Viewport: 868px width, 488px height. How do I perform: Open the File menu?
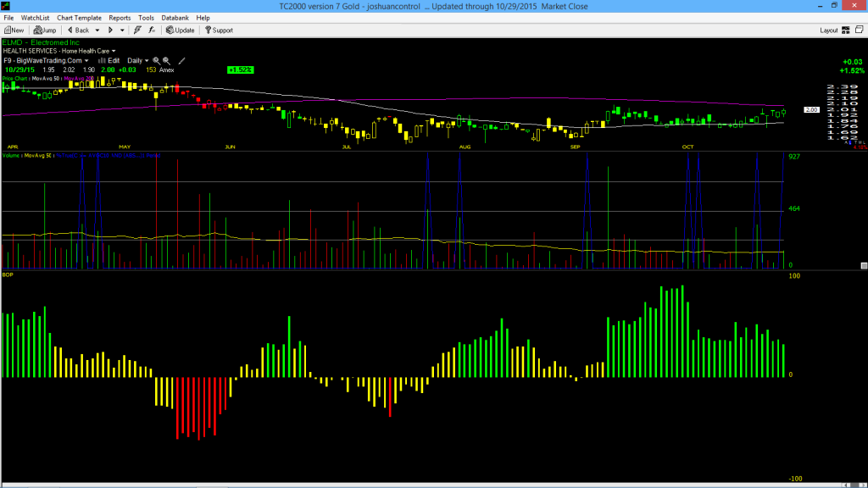[8, 18]
